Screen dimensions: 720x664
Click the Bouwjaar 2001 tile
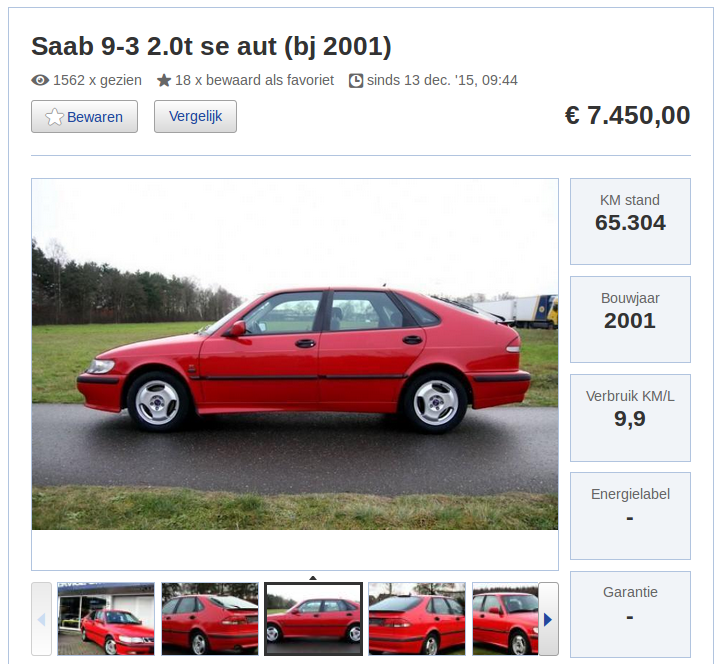(630, 320)
